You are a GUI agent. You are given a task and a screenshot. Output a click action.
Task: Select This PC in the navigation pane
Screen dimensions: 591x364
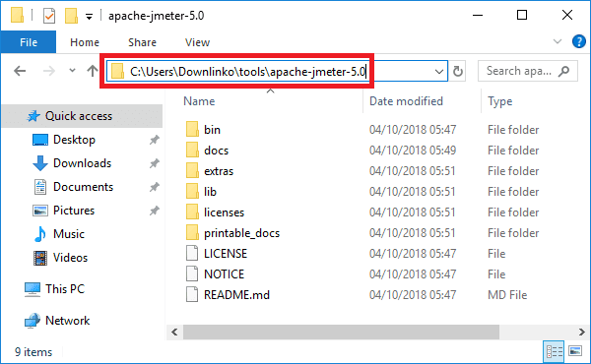(65, 289)
